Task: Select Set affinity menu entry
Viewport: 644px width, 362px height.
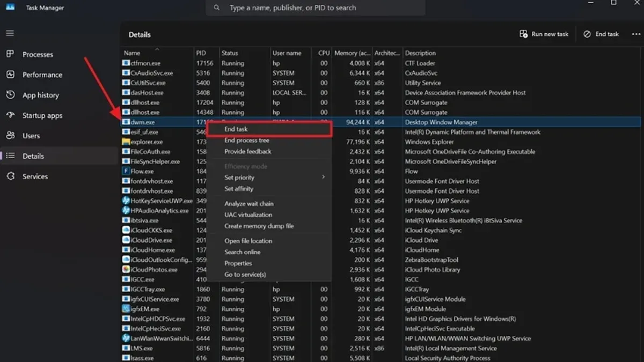Action: 269,189
